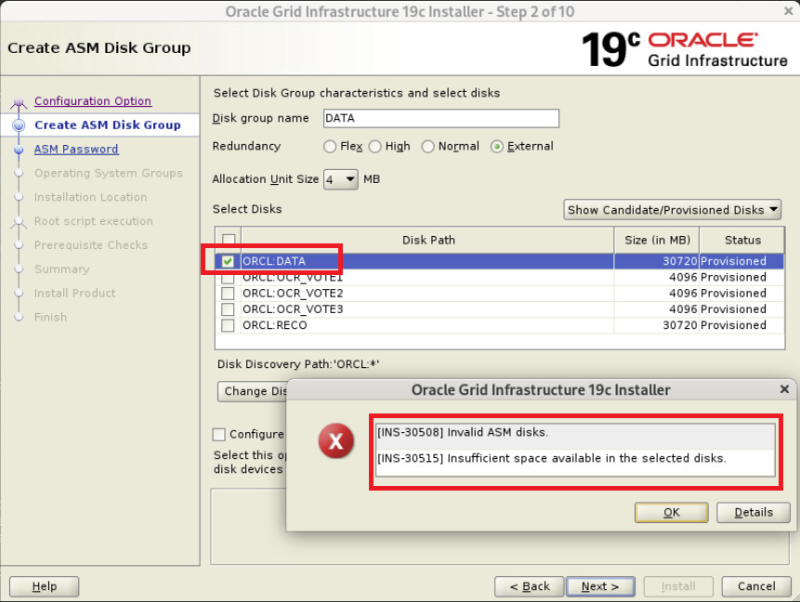Enable the Configure checkbox below discovery path

pos(219,434)
